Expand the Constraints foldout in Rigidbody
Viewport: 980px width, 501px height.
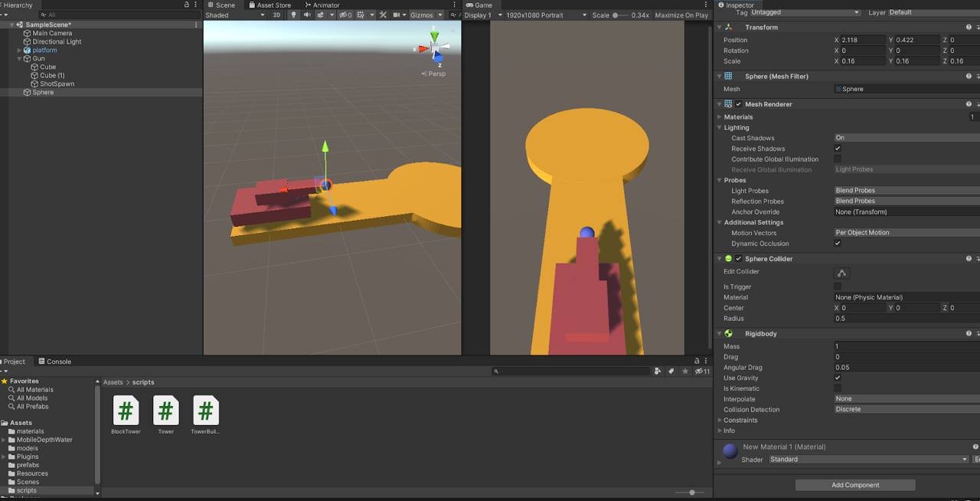(x=720, y=420)
